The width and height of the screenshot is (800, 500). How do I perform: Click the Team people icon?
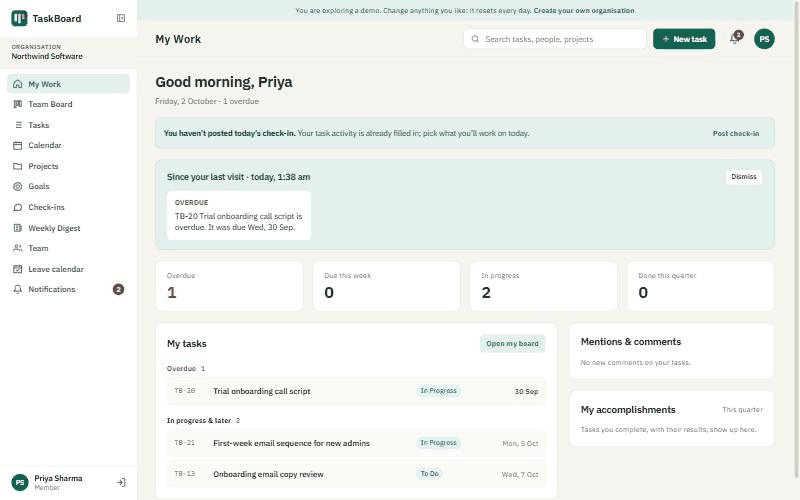18,248
